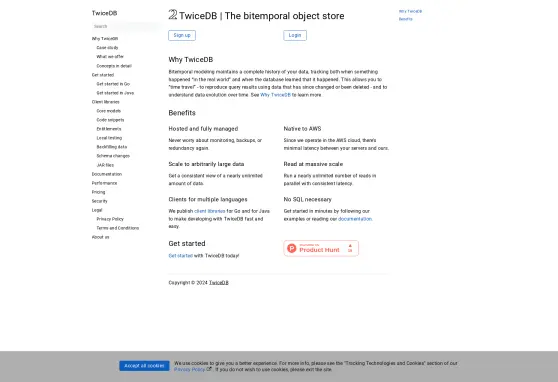Open the Security page in the sidebar
The height and width of the screenshot is (382, 558).
[99, 201]
